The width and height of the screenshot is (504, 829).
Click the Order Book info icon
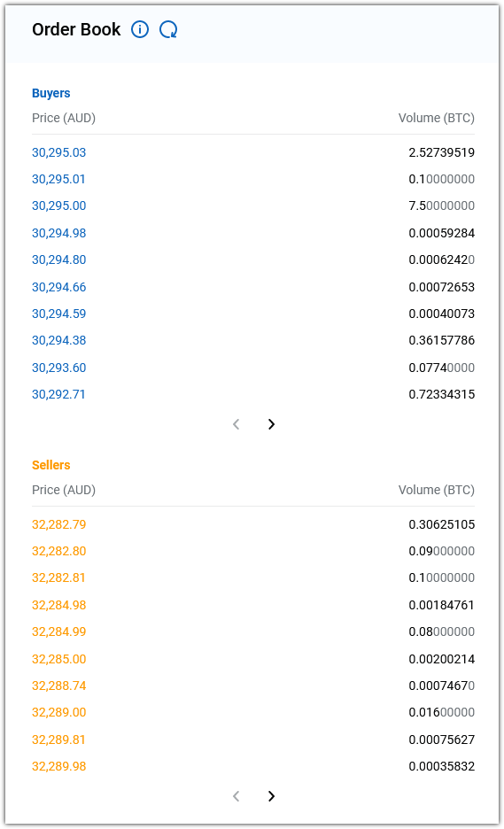(x=140, y=29)
